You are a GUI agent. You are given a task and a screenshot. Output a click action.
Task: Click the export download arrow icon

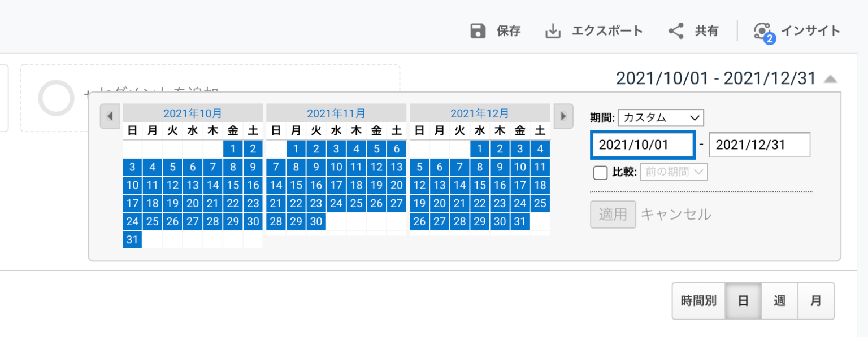(552, 31)
